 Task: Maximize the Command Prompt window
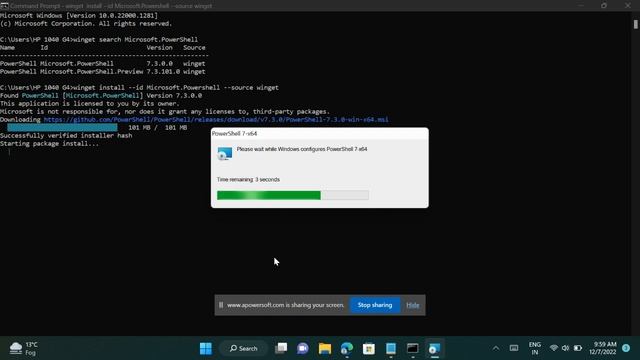604,6
